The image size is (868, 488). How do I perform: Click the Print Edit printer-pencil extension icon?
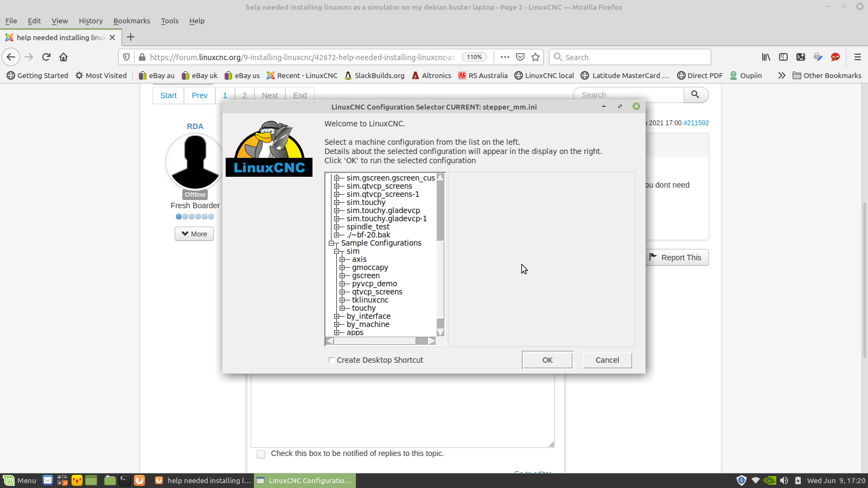(818, 57)
